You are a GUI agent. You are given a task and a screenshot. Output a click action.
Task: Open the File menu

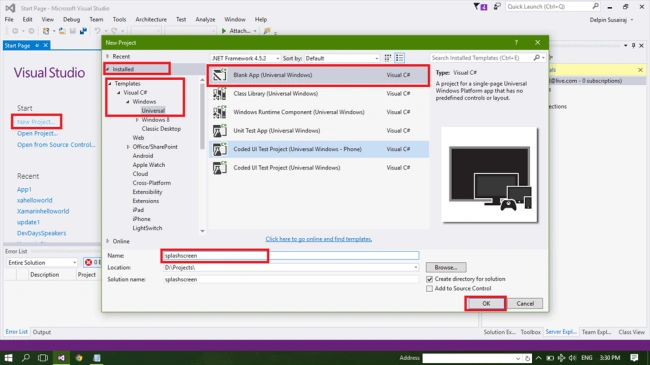pyautogui.click(x=9, y=19)
